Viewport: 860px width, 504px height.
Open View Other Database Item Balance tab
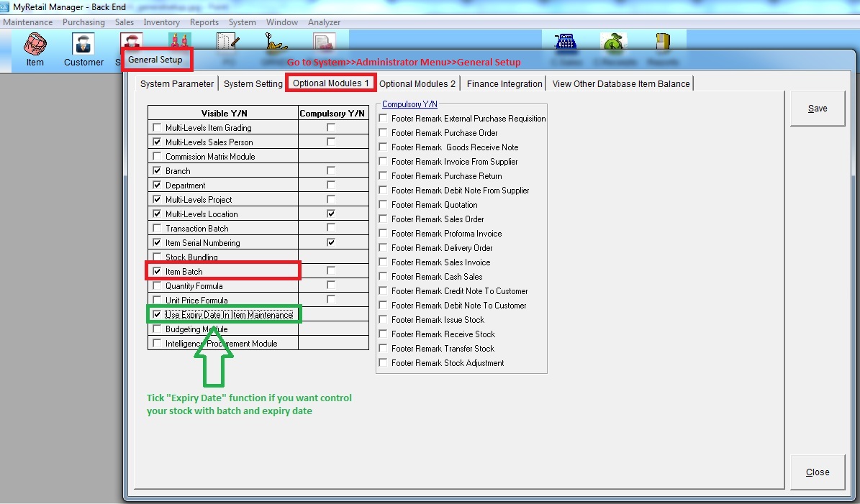pyautogui.click(x=620, y=84)
